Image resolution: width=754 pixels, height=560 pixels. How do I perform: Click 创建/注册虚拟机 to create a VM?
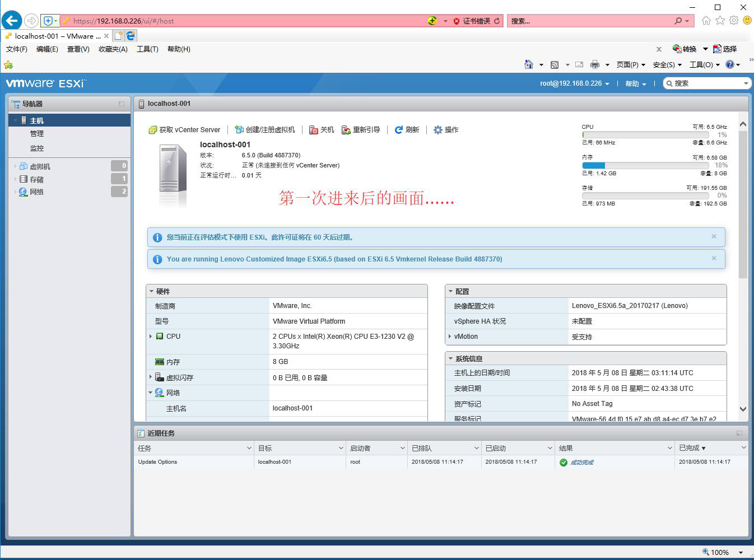[x=265, y=130]
